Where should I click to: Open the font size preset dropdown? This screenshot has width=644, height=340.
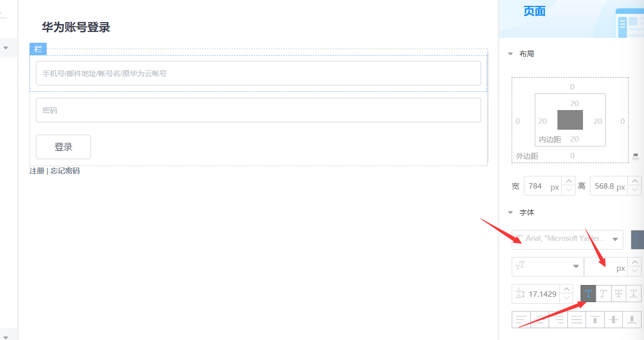[x=548, y=266]
